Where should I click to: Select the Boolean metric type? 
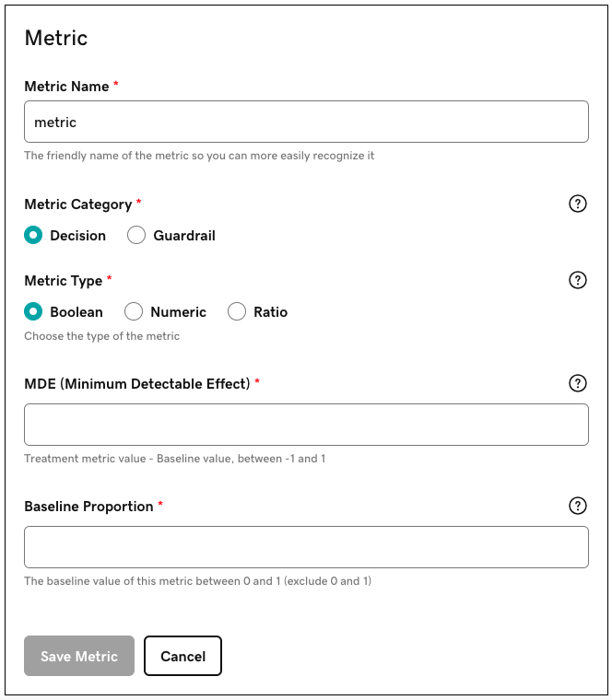pos(33,312)
